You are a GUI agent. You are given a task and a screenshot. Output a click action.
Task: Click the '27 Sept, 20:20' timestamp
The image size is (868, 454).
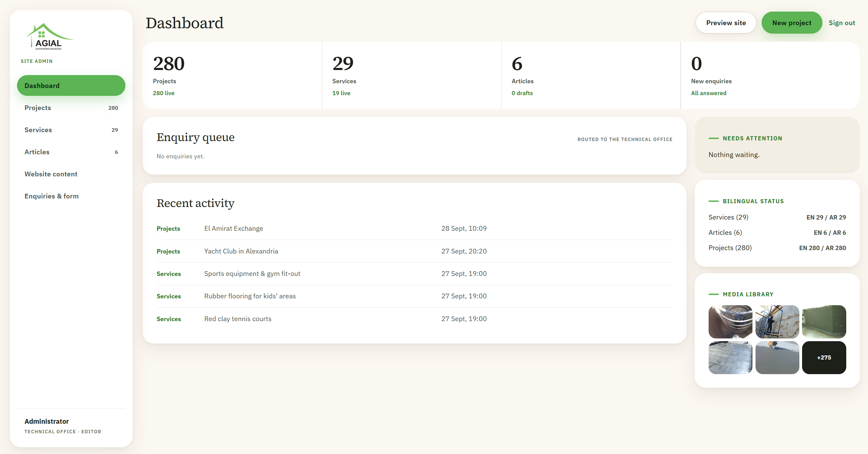[x=464, y=251]
